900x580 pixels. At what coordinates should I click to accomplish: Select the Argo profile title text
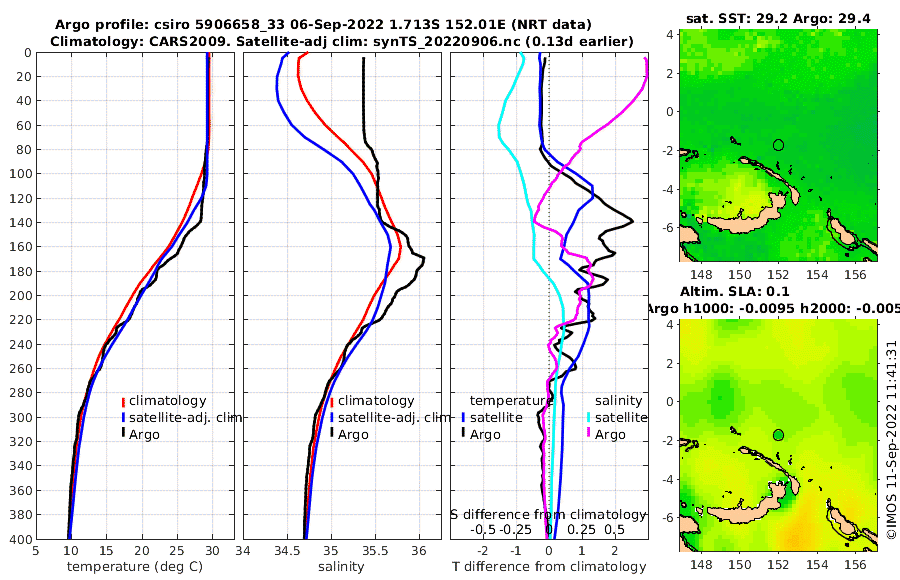[323, 25]
